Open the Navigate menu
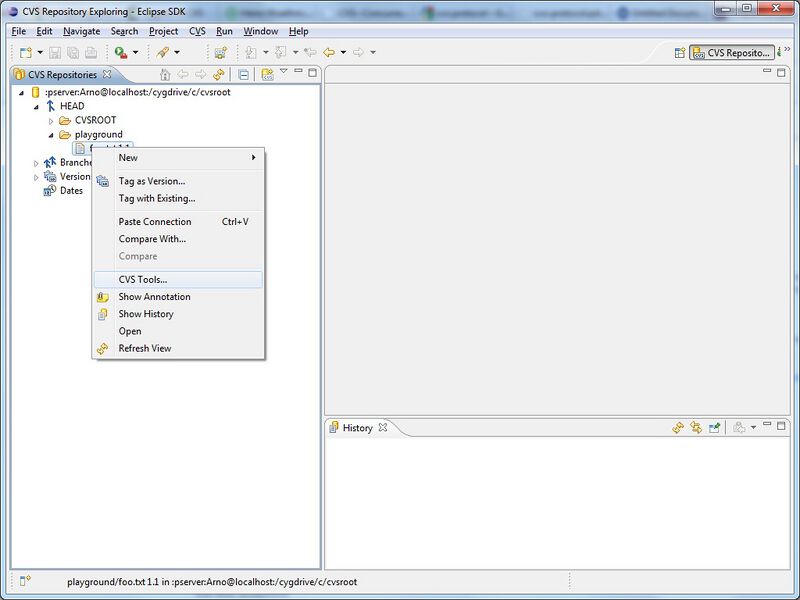Screen dimensions: 800x600 (82, 31)
